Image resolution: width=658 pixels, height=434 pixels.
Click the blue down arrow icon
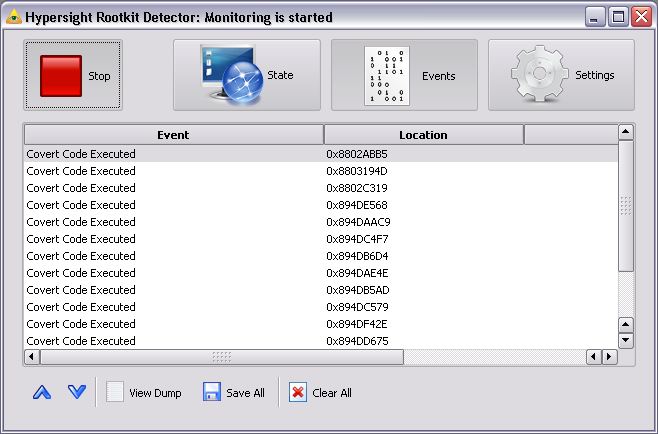click(x=77, y=392)
